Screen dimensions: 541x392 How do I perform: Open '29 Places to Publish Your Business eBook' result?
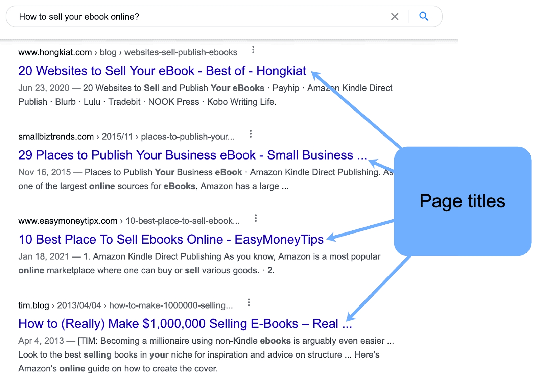tap(192, 155)
